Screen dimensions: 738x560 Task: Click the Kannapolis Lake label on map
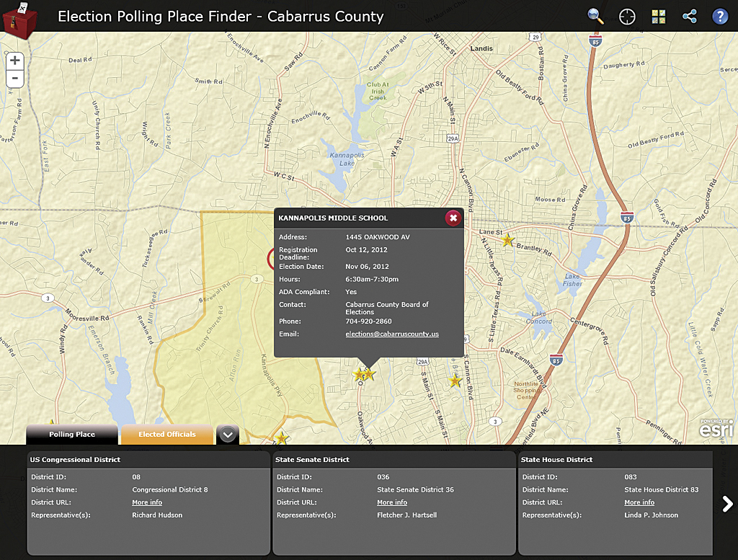(x=347, y=159)
